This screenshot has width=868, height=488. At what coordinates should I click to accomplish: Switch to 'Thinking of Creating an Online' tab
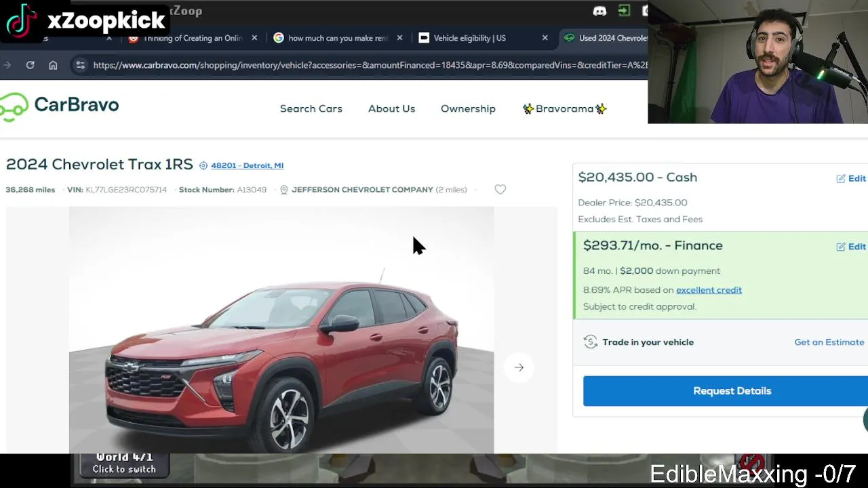coord(191,38)
